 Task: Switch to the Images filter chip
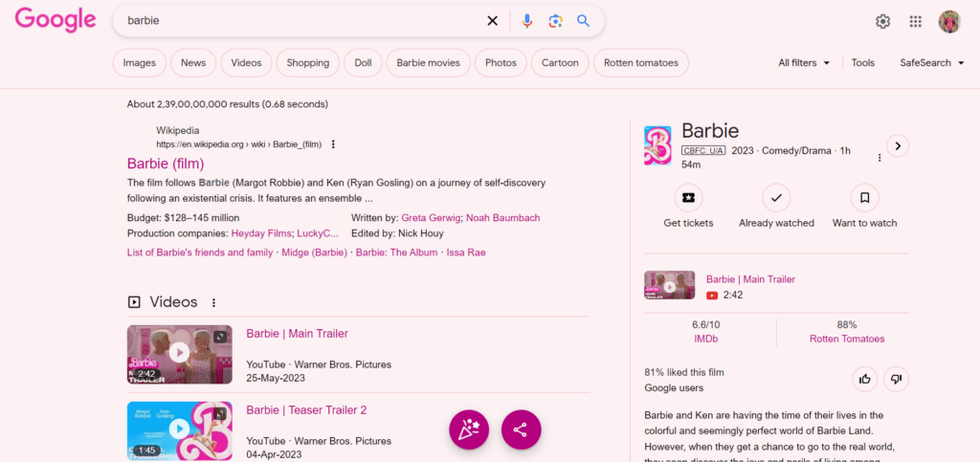(140, 63)
